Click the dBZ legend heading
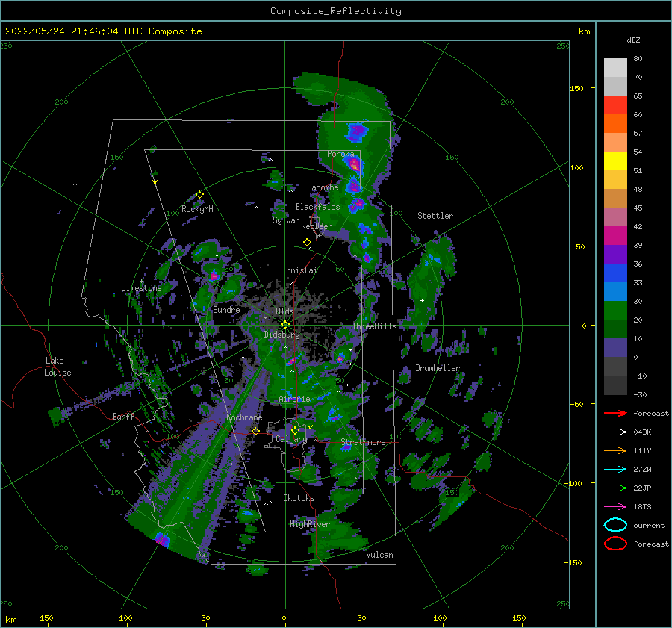Viewport: 672px width, 628px height. 633,40
